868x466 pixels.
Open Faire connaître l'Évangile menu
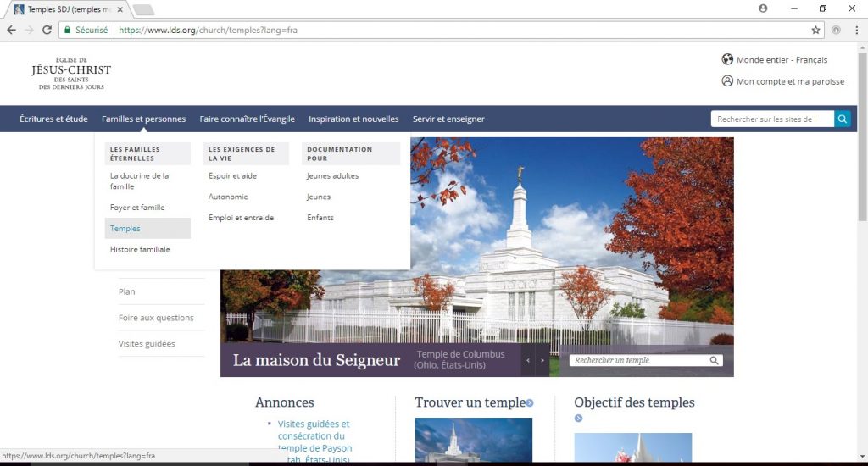(247, 119)
